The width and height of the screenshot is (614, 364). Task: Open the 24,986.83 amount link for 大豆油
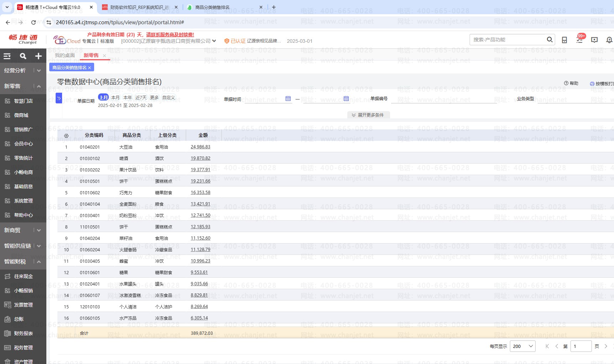pos(200,147)
